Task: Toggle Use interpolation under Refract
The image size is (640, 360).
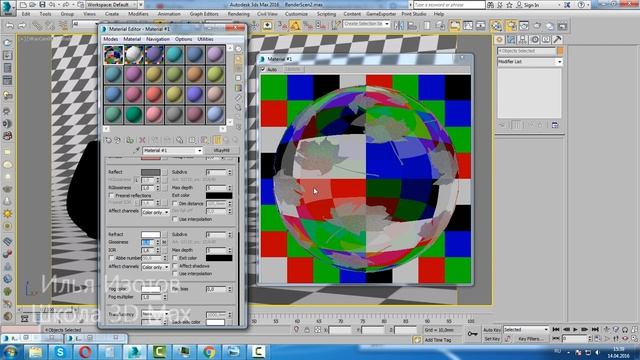Action: 175,274
